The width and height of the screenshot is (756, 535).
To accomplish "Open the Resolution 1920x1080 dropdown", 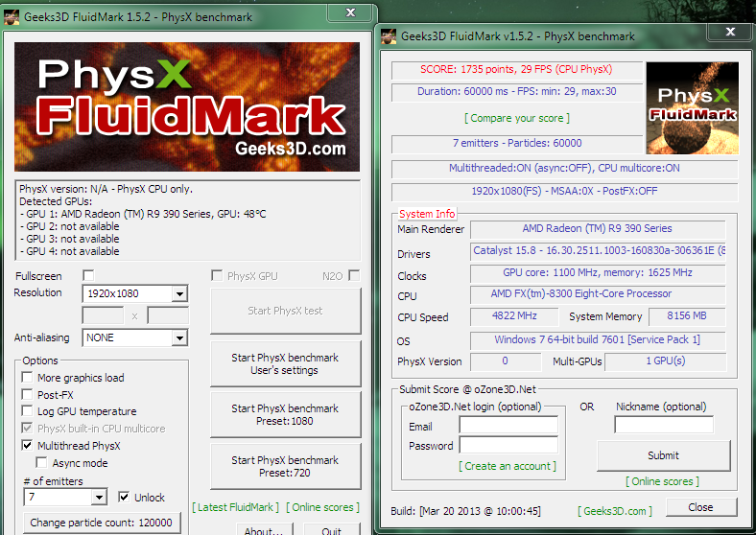I will pyautogui.click(x=135, y=293).
